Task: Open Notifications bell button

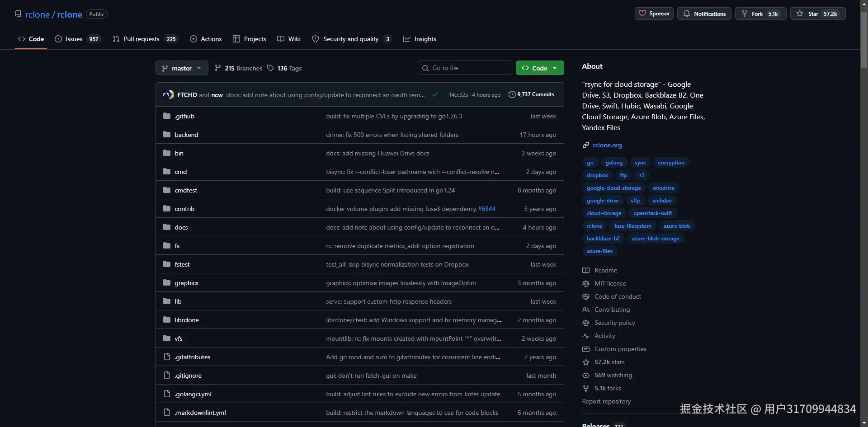Action: tap(704, 14)
